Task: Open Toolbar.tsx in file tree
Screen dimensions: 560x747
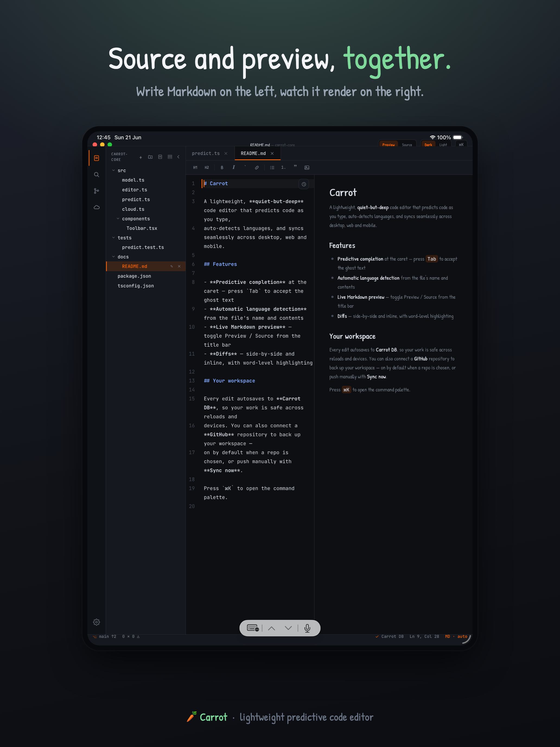Action: (x=142, y=228)
